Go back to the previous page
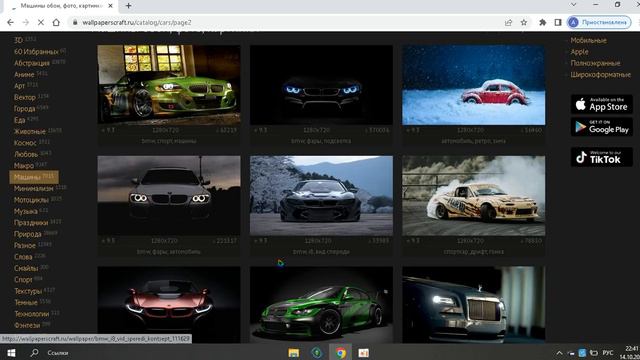640x360 pixels. point(10,22)
